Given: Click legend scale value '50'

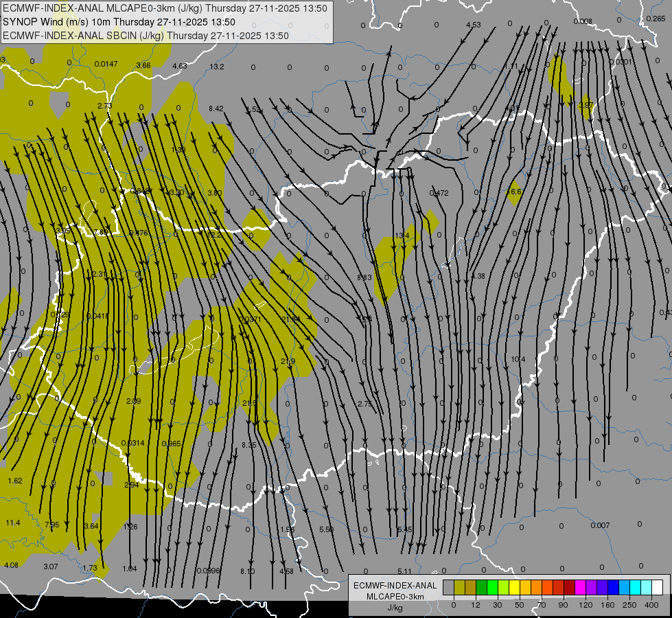Looking at the screenshot, I should 519,605.
